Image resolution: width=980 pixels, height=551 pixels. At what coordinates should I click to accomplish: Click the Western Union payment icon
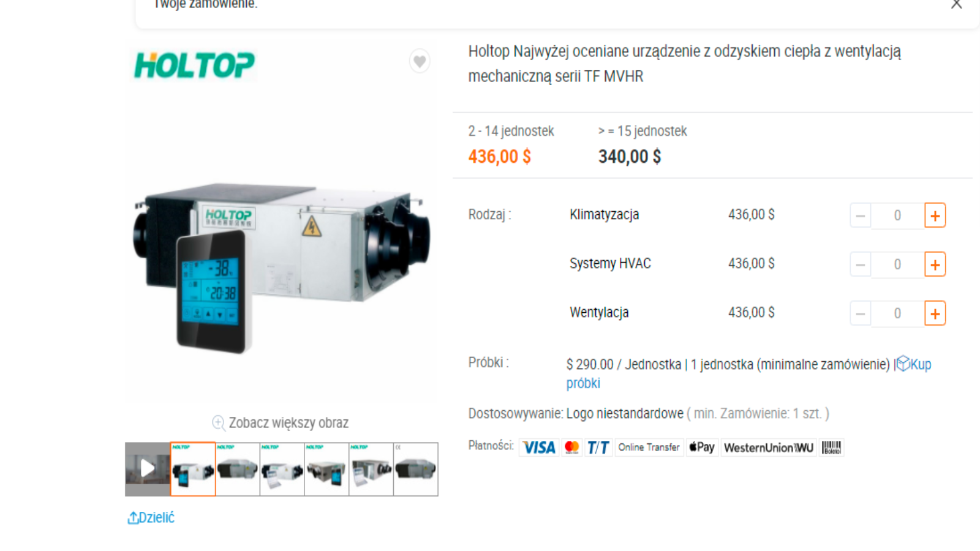[x=769, y=448]
